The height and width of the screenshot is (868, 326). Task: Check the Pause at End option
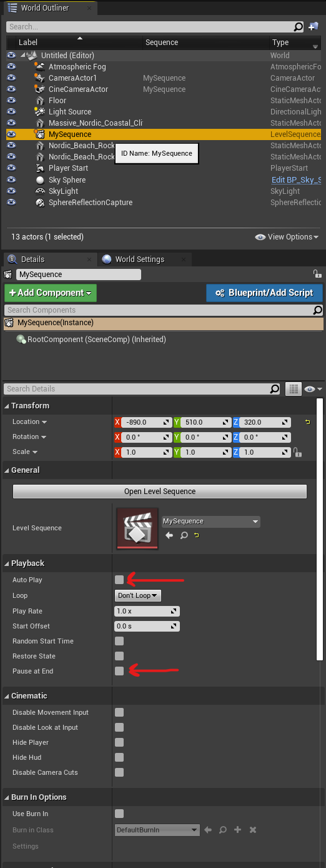pyautogui.click(x=119, y=671)
